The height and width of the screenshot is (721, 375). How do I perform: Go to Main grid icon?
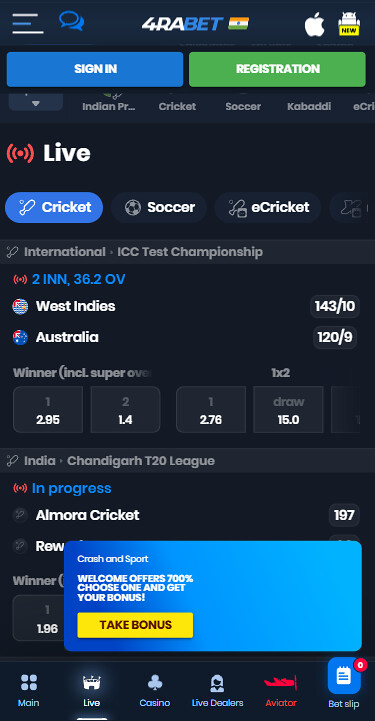coord(28,689)
